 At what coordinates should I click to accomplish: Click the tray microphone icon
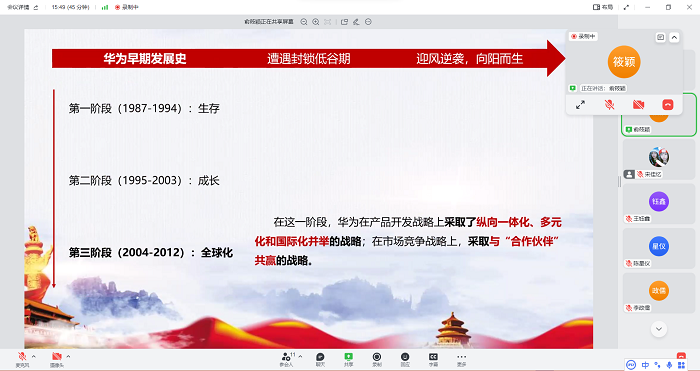tap(669, 365)
